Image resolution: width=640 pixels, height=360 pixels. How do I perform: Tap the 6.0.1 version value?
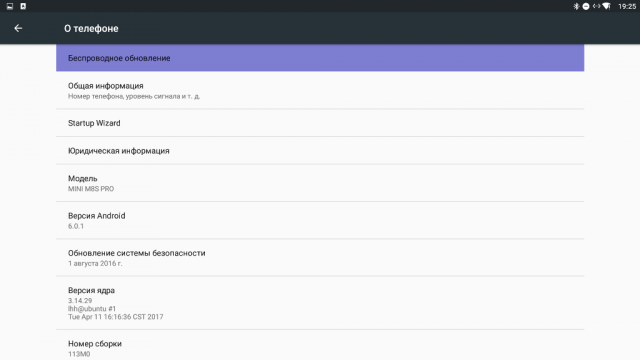[76, 226]
